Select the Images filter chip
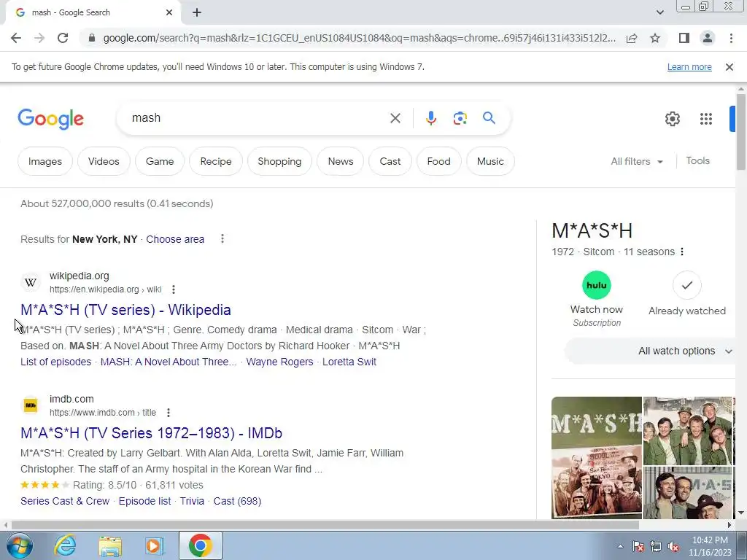The image size is (747, 560). 44,161
